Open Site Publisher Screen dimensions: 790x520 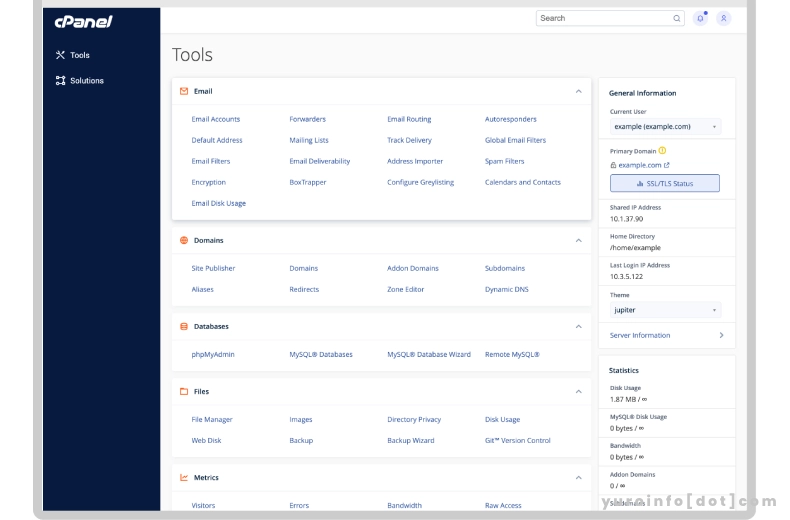[x=213, y=268]
